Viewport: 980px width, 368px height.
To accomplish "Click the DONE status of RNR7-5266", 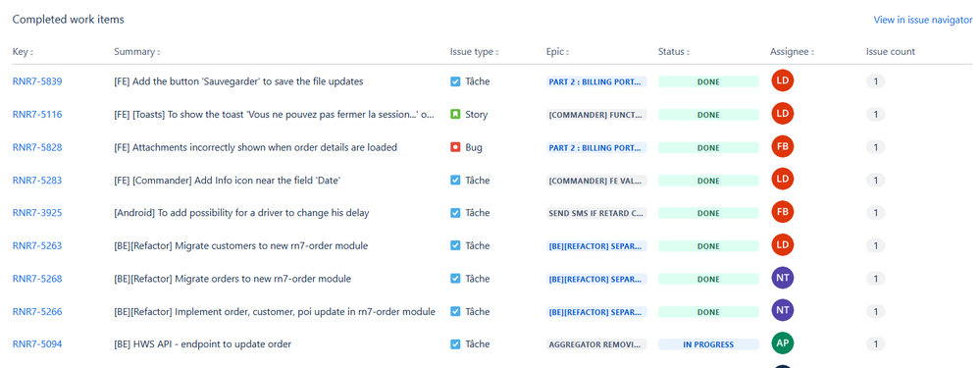I will coord(708,312).
